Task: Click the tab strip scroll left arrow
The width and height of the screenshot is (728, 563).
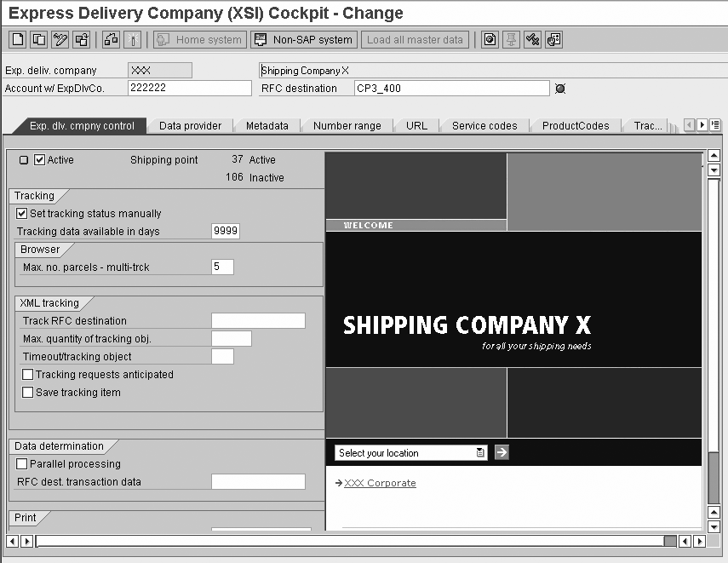Action: pos(690,125)
